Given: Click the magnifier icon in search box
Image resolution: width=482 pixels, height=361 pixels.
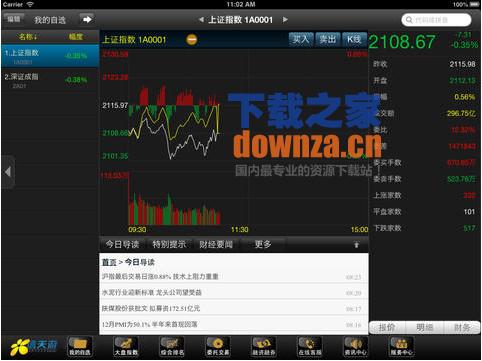Looking at the screenshot, I should (x=409, y=20).
